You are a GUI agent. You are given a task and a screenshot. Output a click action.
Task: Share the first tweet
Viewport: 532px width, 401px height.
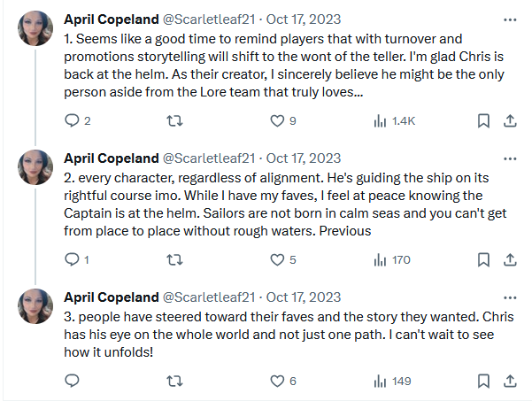coord(510,121)
